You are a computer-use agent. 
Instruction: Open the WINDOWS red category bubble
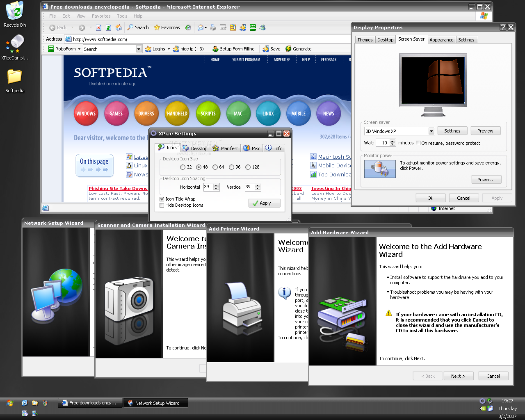86,114
